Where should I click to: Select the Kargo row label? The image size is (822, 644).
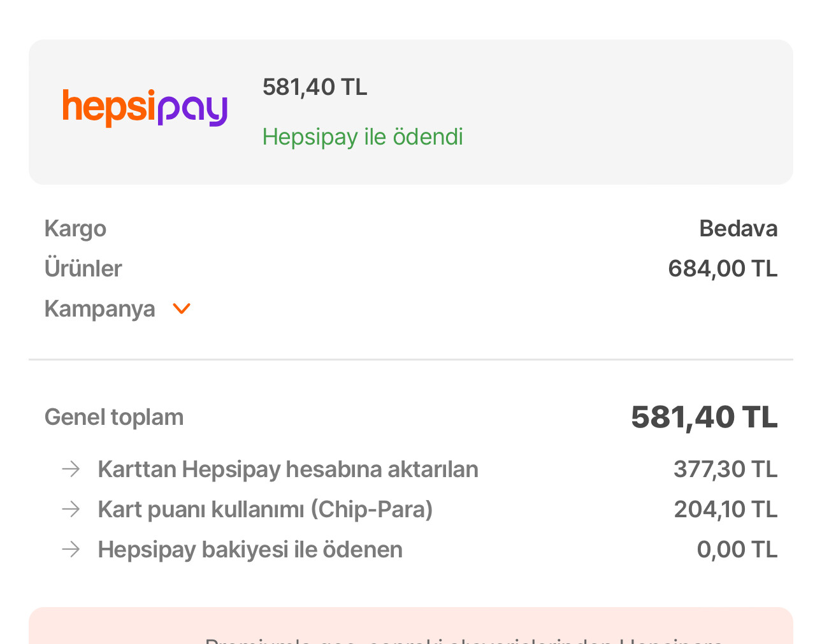(75, 229)
